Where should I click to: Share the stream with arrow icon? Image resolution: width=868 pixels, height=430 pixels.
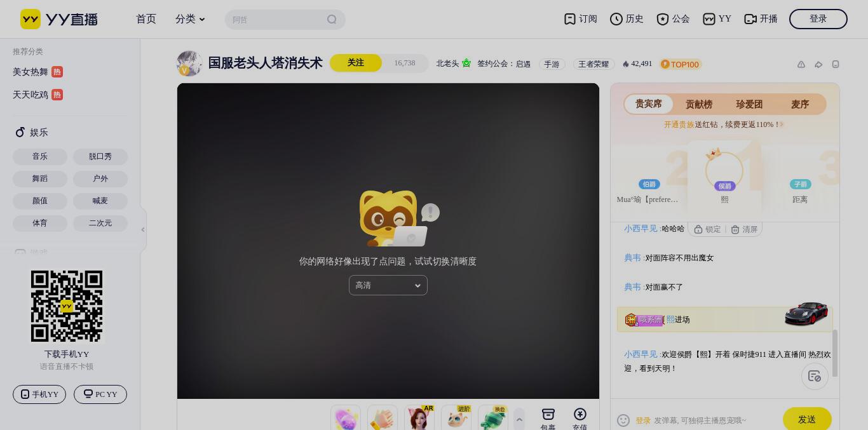tap(818, 64)
